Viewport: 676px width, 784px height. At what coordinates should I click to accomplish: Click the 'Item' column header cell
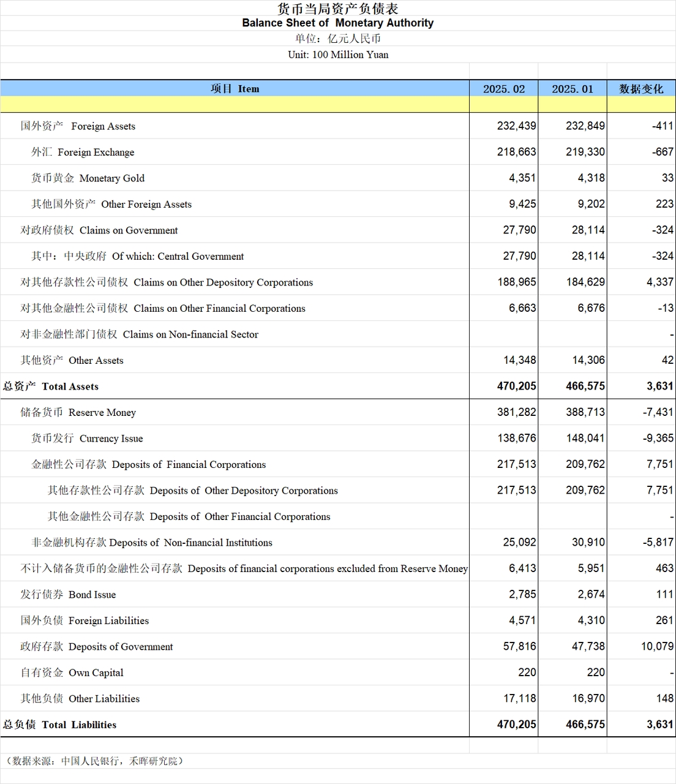click(x=235, y=89)
